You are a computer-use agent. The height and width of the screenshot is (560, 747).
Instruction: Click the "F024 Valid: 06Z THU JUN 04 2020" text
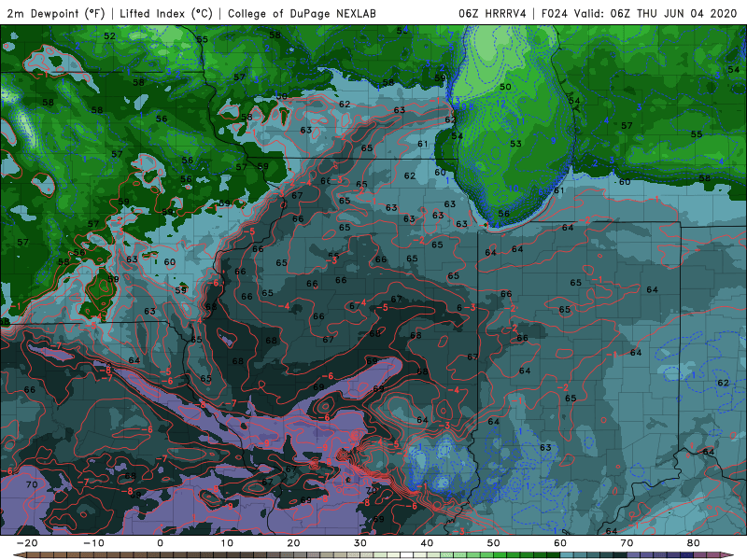(x=640, y=13)
